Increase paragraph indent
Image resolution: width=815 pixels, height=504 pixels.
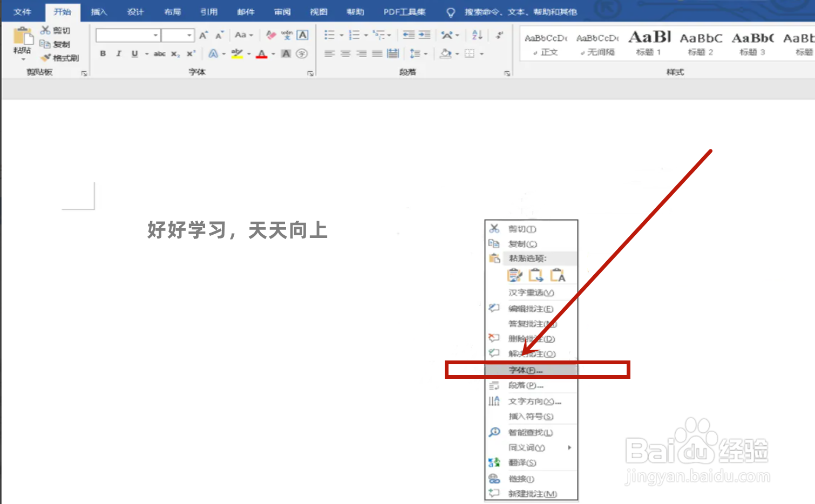424,35
